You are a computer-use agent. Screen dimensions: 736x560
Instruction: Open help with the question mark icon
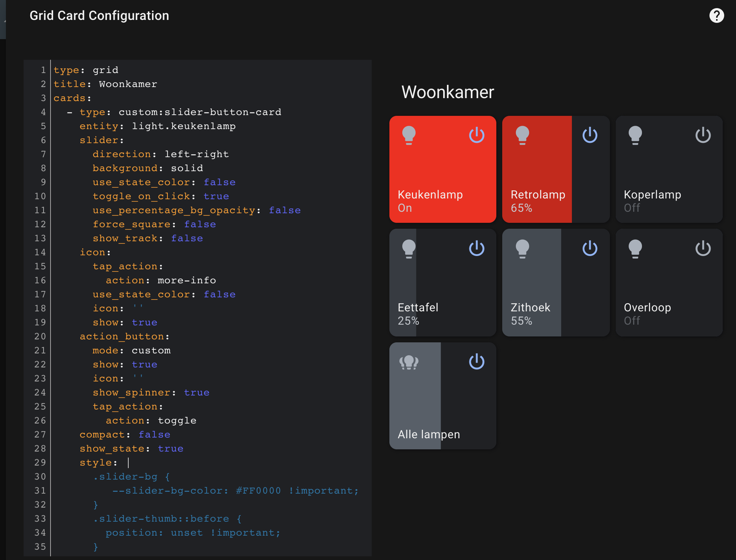coord(717,15)
